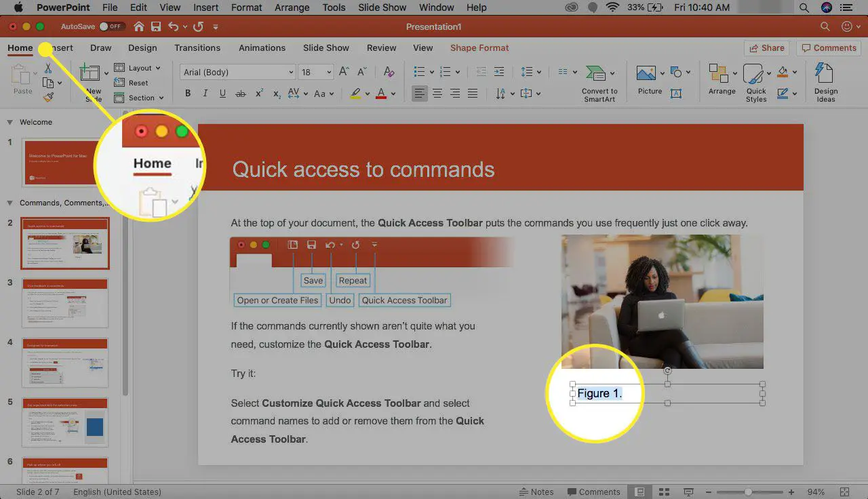Viewport: 868px width, 499px height.
Task: Click the Save icon in title bar
Action: [x=156, y=26]
